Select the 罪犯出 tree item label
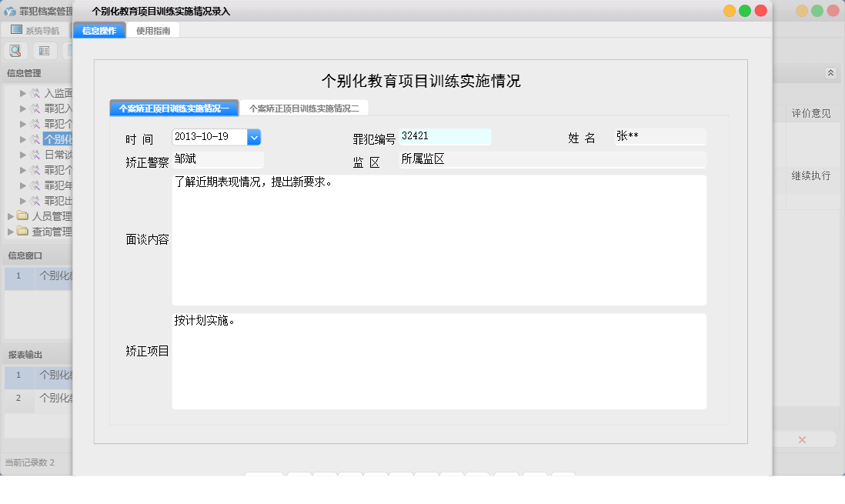 click(x=58, y=201)
